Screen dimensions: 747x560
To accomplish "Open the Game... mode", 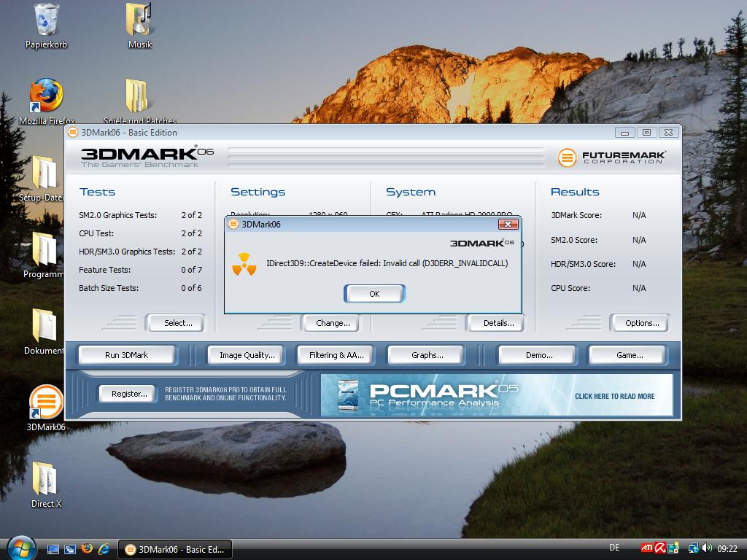I will [628, 355].
